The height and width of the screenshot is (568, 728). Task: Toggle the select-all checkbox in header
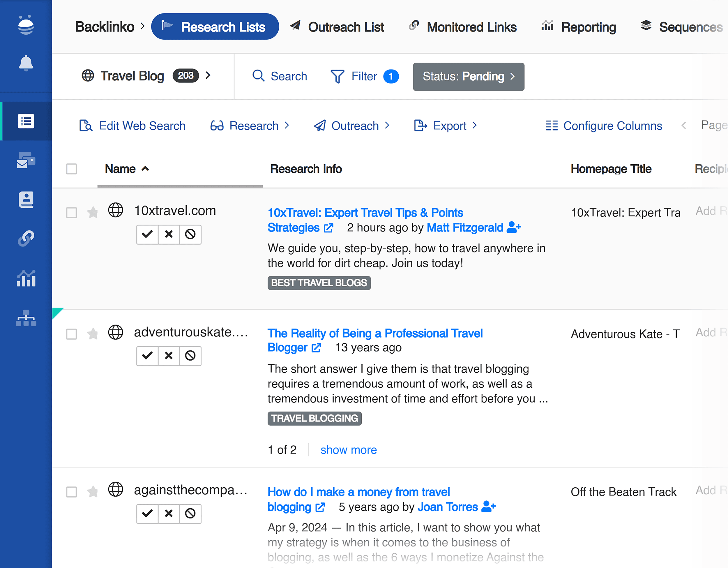71,169
